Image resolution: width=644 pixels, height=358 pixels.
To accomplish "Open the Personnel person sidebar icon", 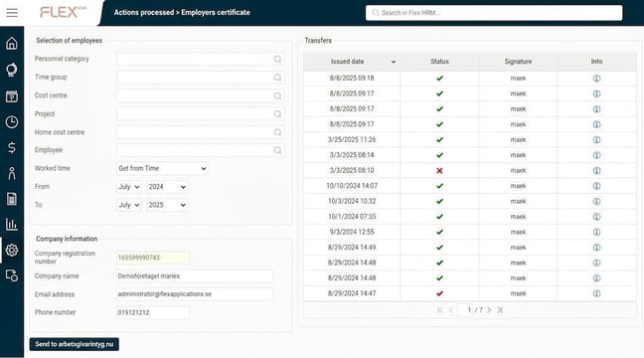I will click(12, 173).
